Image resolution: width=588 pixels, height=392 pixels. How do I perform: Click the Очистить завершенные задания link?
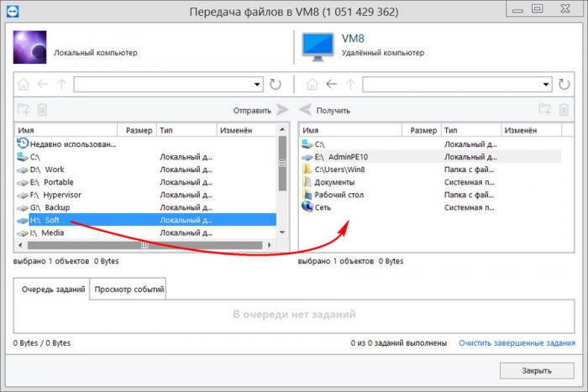pyautogui.click(x=517, y=343)
